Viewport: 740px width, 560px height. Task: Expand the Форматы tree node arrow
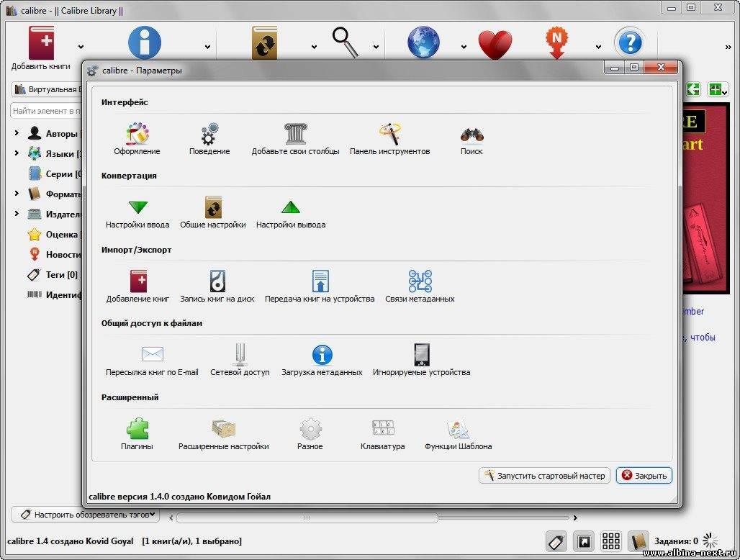17,194
